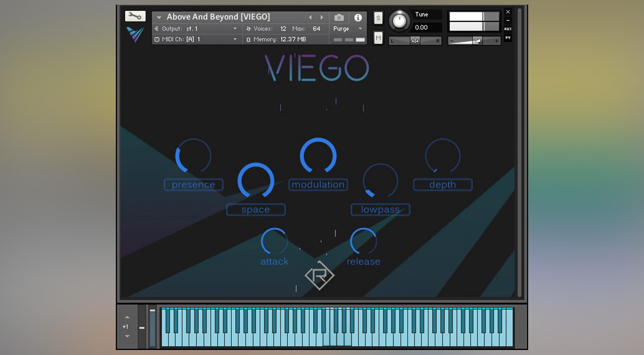Click the modulation wheel strip
644x355 pixels.
point(152,328)
